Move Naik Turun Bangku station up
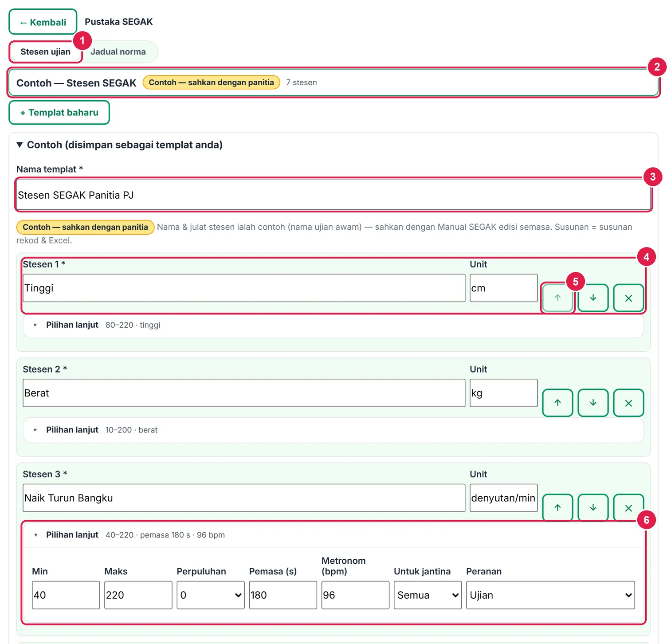 click(x=557, y=507)
